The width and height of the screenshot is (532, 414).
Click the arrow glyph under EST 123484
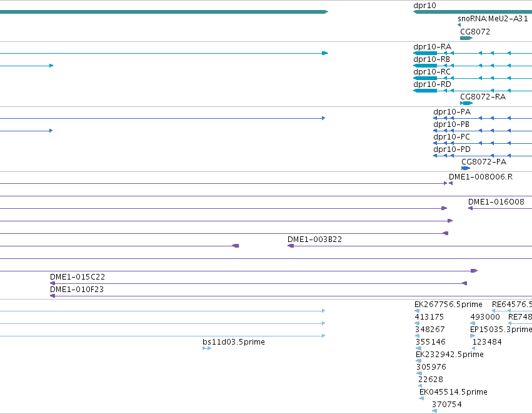pos(474,348)
